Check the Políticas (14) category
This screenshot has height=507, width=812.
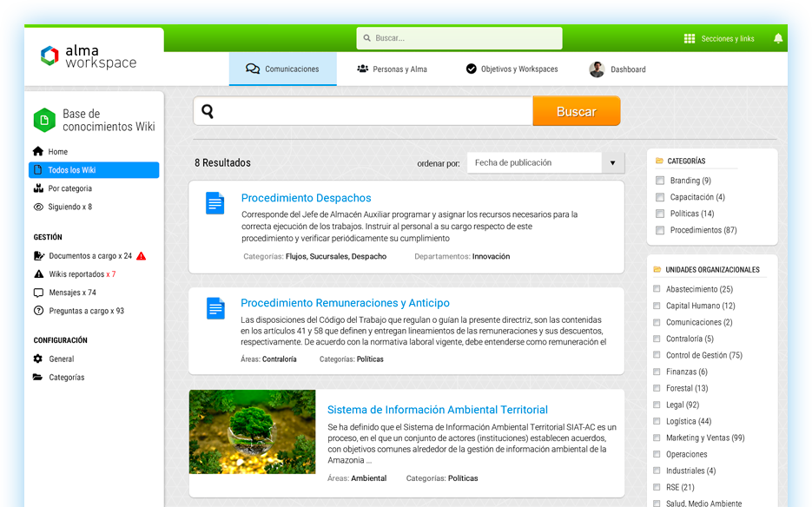(660, 214)
